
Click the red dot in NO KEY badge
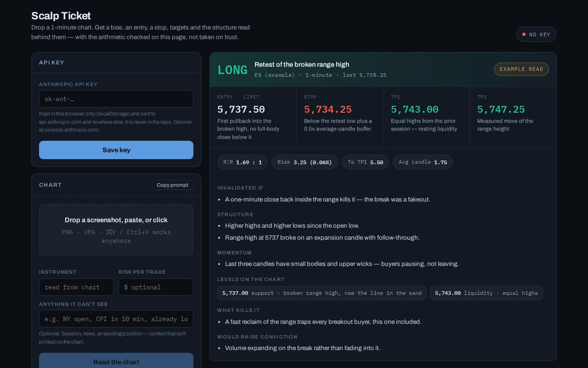coord(524,34)
